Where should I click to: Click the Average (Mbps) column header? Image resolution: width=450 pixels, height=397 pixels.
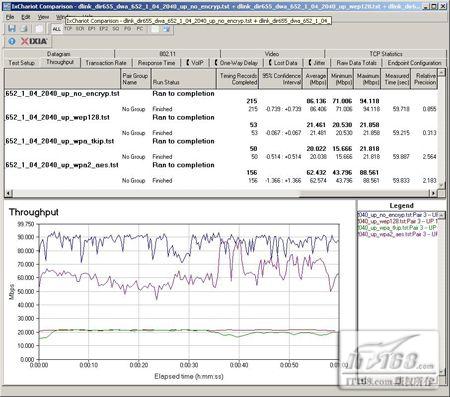click(315, 79)
